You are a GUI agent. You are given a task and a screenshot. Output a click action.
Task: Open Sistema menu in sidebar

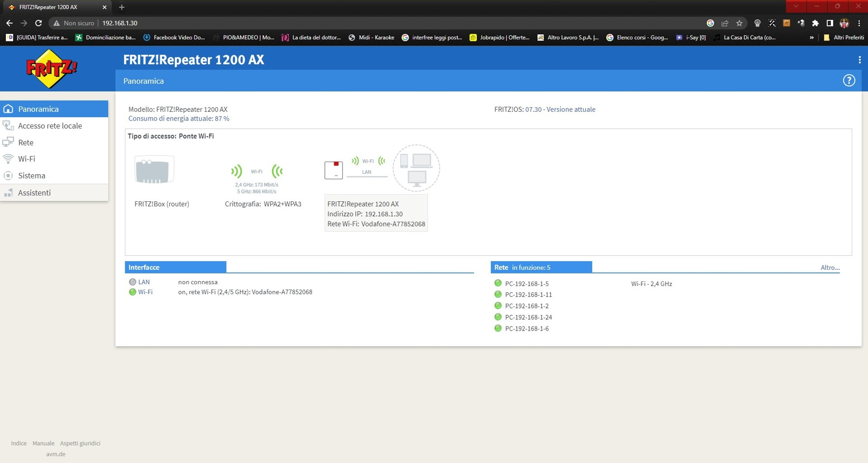click(x=54, y=176)
